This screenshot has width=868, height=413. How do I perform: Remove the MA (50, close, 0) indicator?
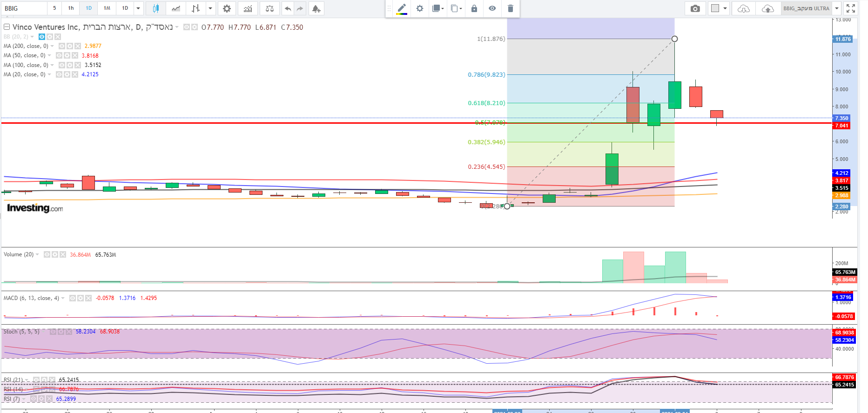pyautogui.click(x=75, y=55)
